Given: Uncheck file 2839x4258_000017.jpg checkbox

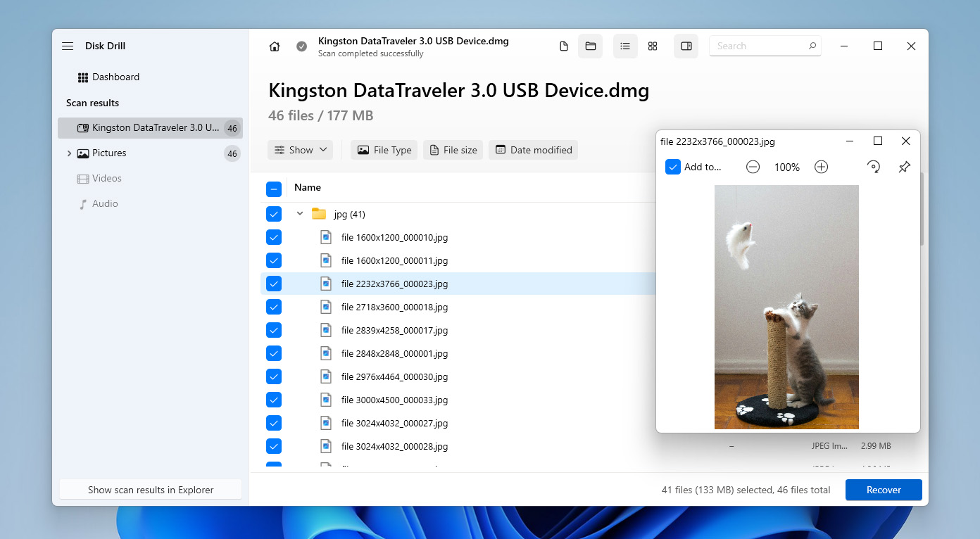Looking at the screenshot, I should 274,330.
